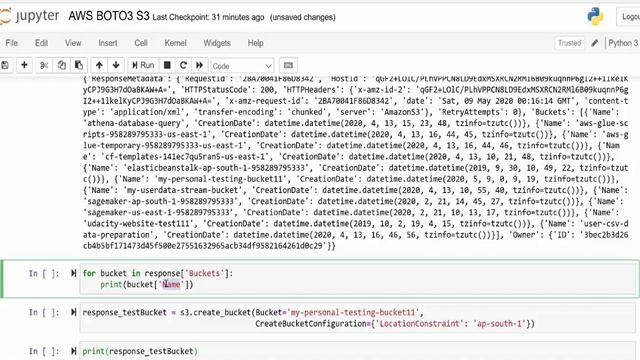Open the command palette keyboard icon
This screenshot has width=640, height=360.
[x=288, y=65]
